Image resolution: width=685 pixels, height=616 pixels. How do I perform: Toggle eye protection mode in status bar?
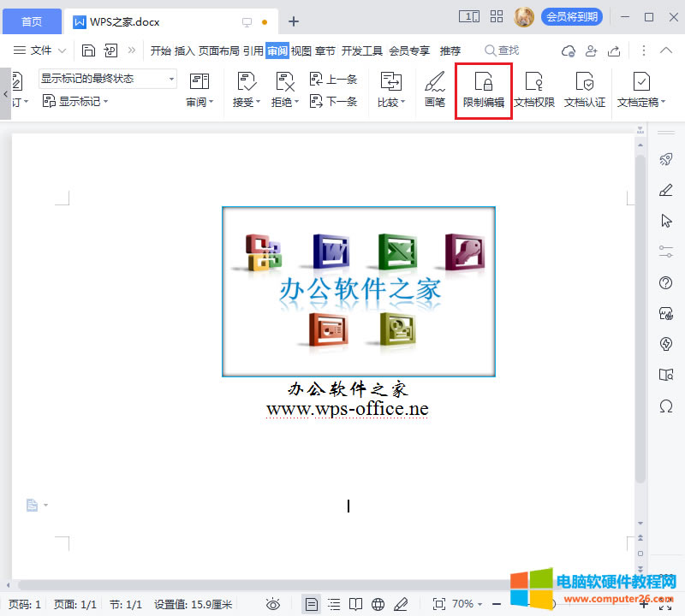(x=273, y=603)
